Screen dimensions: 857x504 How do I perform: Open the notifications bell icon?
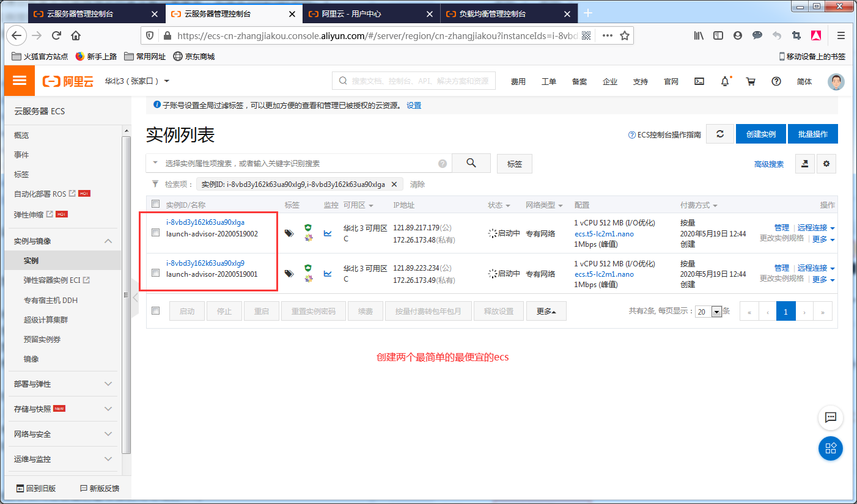725,80
